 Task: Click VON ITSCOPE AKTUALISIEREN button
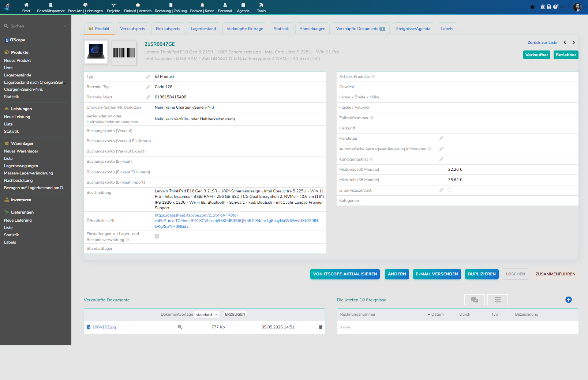pos(345,274)
